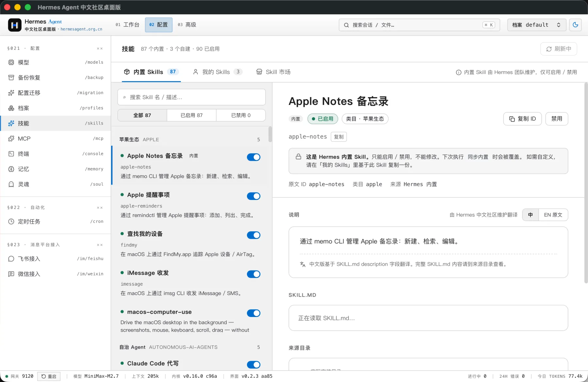This screenshot has width=588, height=382.
Task: Collapse the §023 消息平台接入 sidebar section
Action: (x=100, y=245)
